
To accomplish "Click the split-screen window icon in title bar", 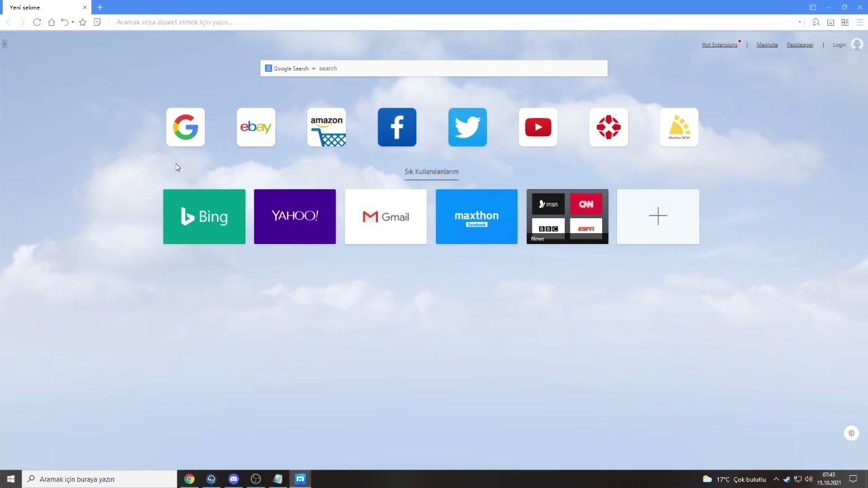I will 812,7.
